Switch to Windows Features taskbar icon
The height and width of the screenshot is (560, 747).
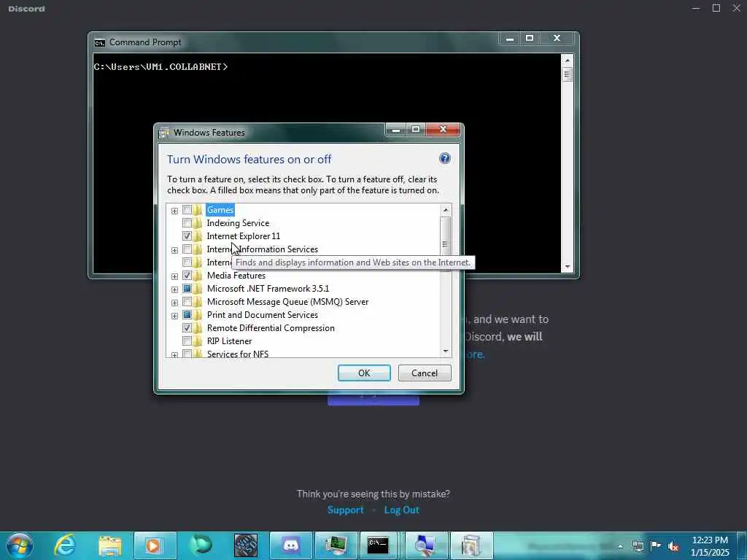pos(472,545)
